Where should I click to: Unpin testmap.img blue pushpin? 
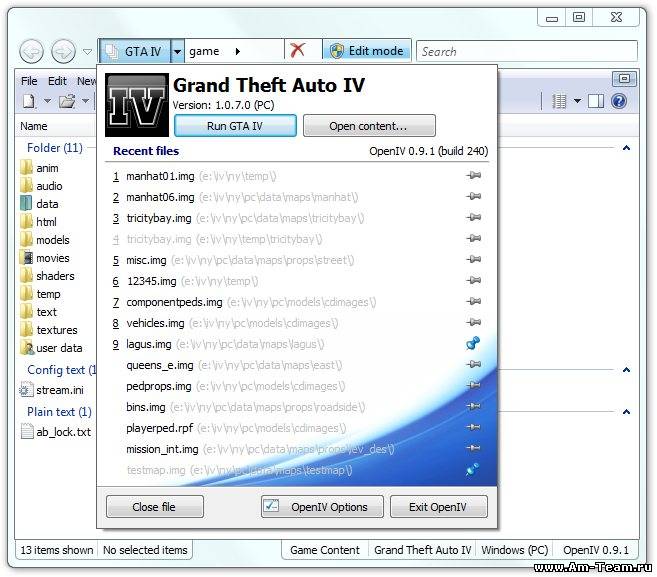[x=472, y=469]
